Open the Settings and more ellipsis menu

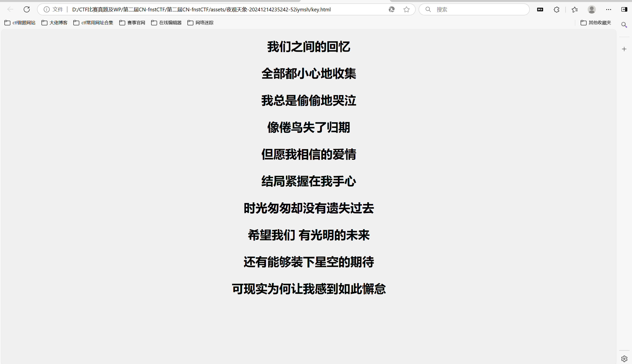[609, 9]
